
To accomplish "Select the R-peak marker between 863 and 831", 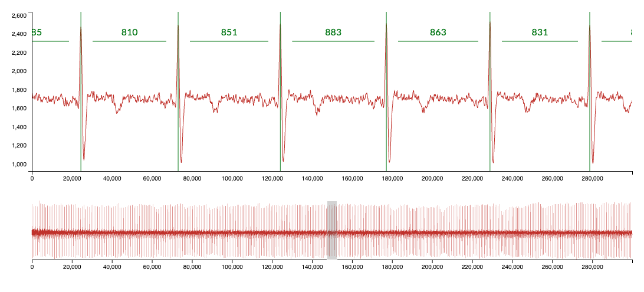I will (x=489, y=88).
